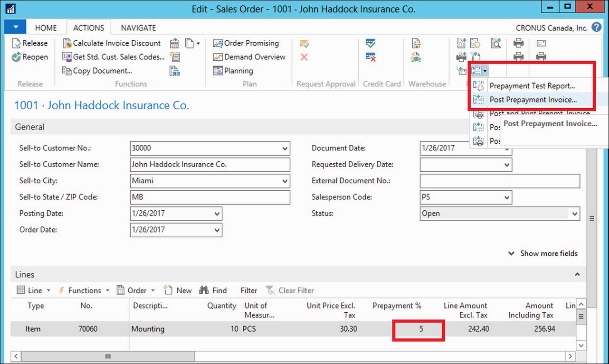Click the Mounting description cell

[148, 329]
